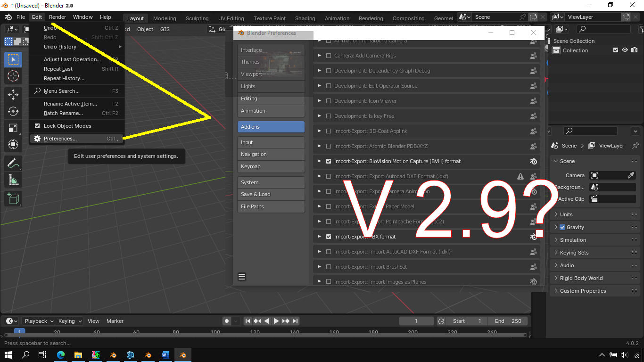Image resolution: width=644 pixels, height=362 pixels.
Task: Expand Development: Dependency Graph Debug add-on details
Action: pos(320,71)
